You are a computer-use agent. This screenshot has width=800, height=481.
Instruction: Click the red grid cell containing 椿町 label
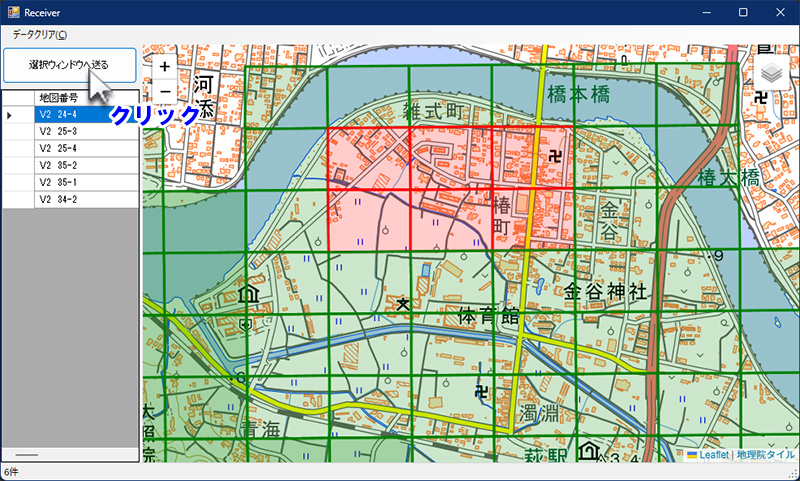pyautogui.click(x=532, y=219)
